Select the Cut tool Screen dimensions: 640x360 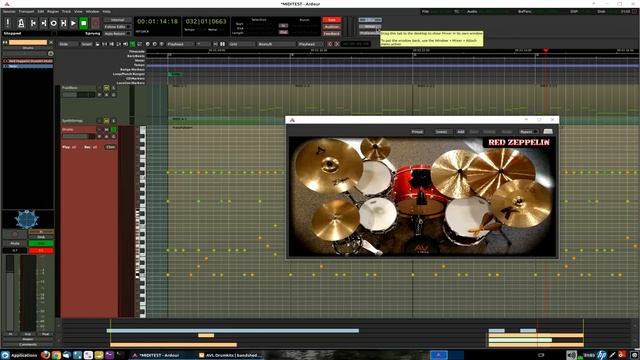click(111, 44)
